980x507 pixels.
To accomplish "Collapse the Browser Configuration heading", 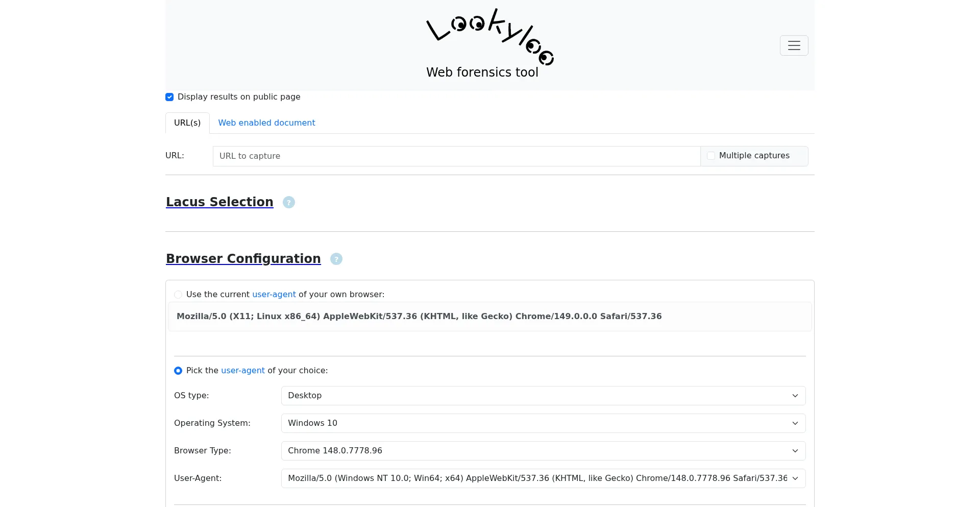I will click(x=243, y=258).
